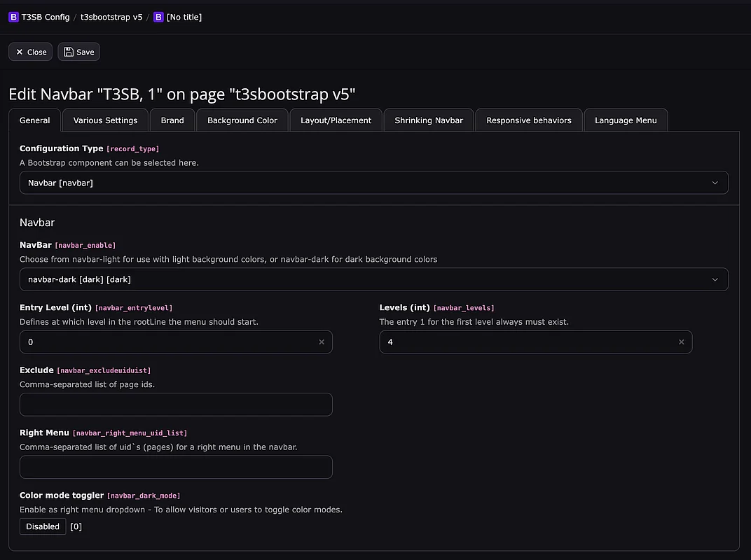
Task: Click the t3sbootstrap v5 breadcrumb link
Action: [x=111, y=17]
